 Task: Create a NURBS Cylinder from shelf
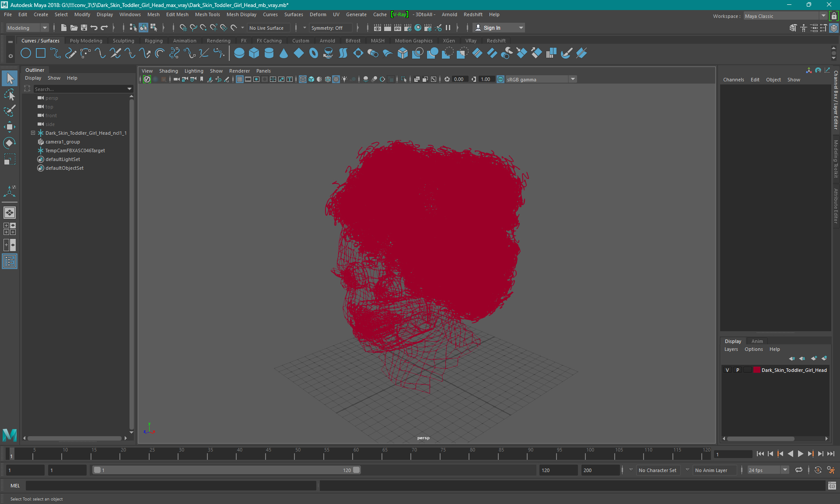point(269,53)
